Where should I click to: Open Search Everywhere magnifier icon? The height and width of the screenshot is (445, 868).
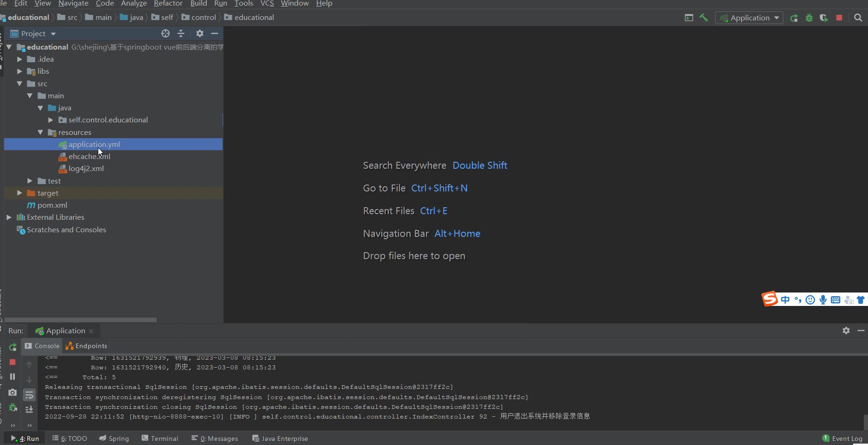(x=858, y=18)
